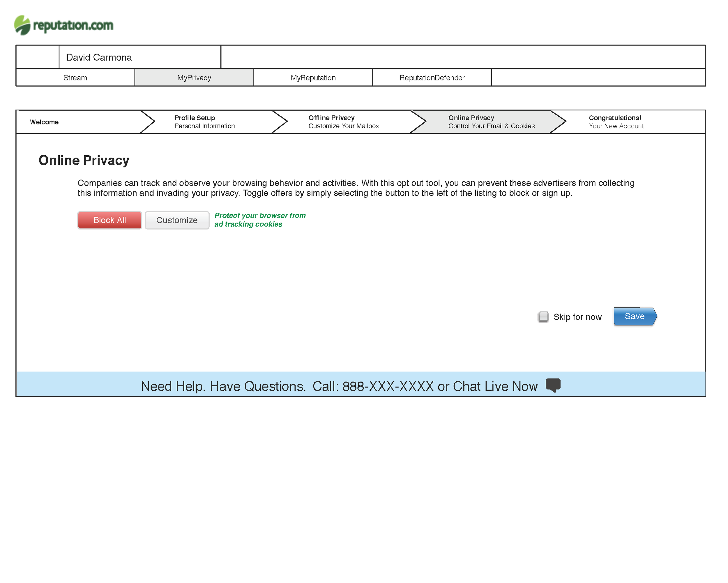Open the Stream tab
The width and height of the screenshot is (728, 583).
(x=75, y=78)
